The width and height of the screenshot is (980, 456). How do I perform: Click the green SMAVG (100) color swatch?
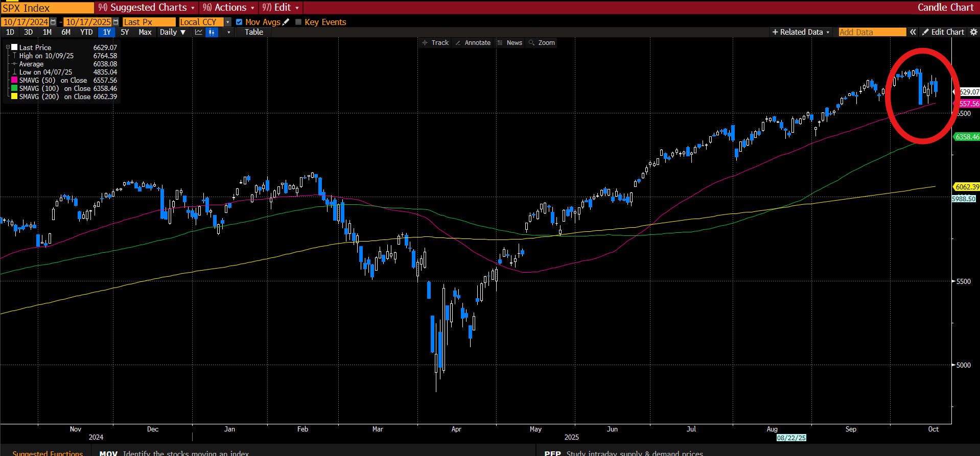point(15,88)
